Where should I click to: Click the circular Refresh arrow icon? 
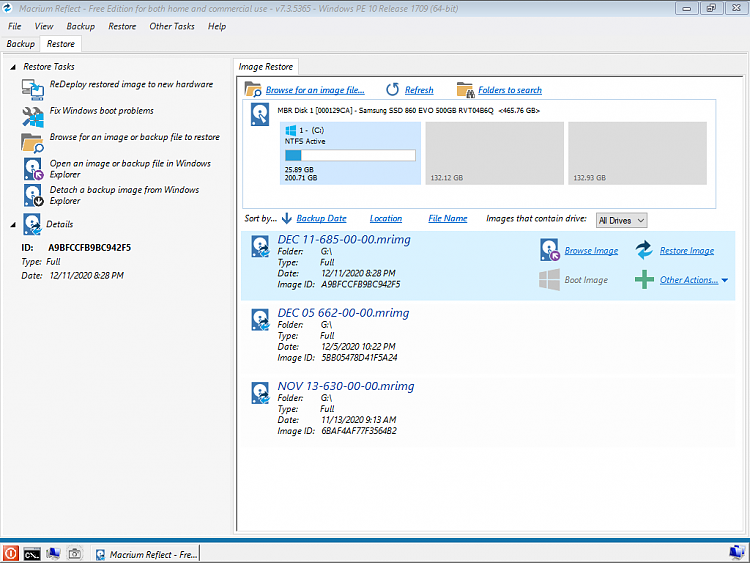click(x=393, y=89)
